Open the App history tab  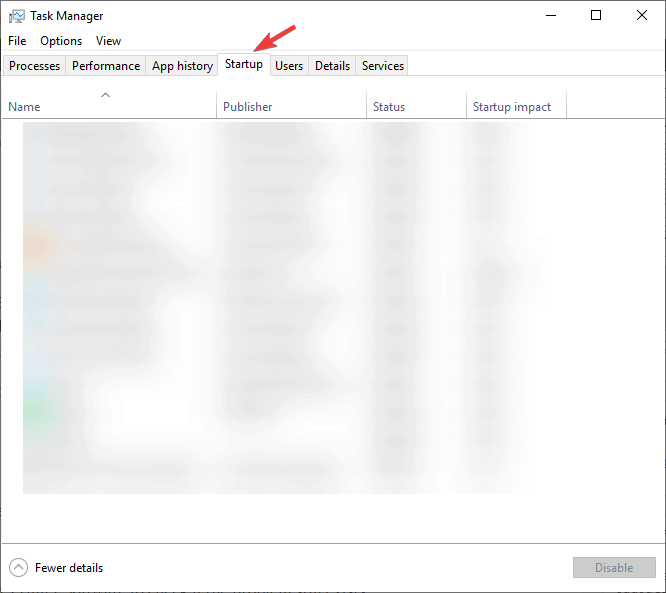[x=182, y=66]
